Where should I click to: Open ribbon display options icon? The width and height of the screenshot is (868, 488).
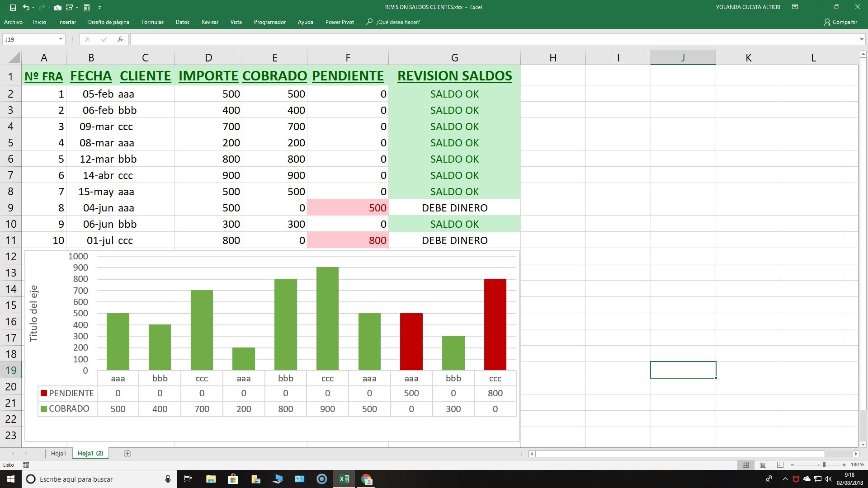795,7
